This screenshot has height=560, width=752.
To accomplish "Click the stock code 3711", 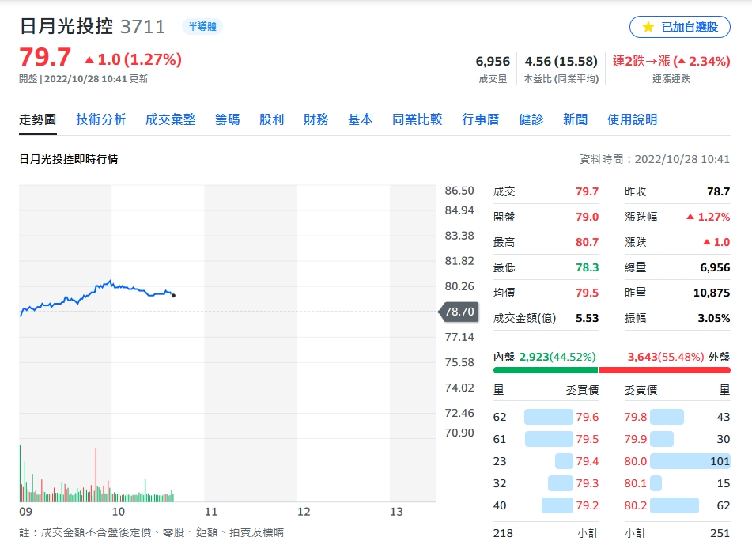I will [142, 27].
